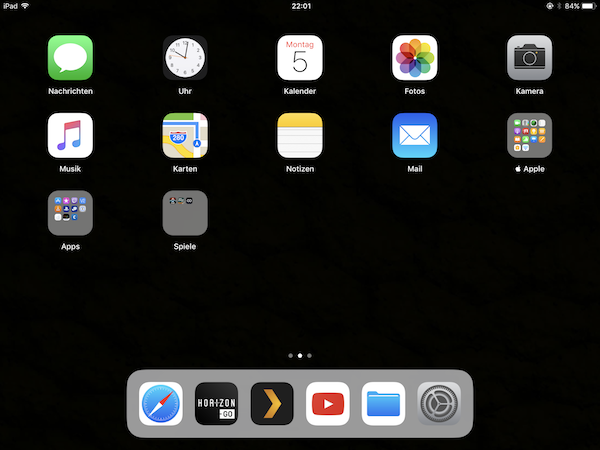Tap the rotation lock status icon
This screenshot has height=450, width=600.
point(550,6)
